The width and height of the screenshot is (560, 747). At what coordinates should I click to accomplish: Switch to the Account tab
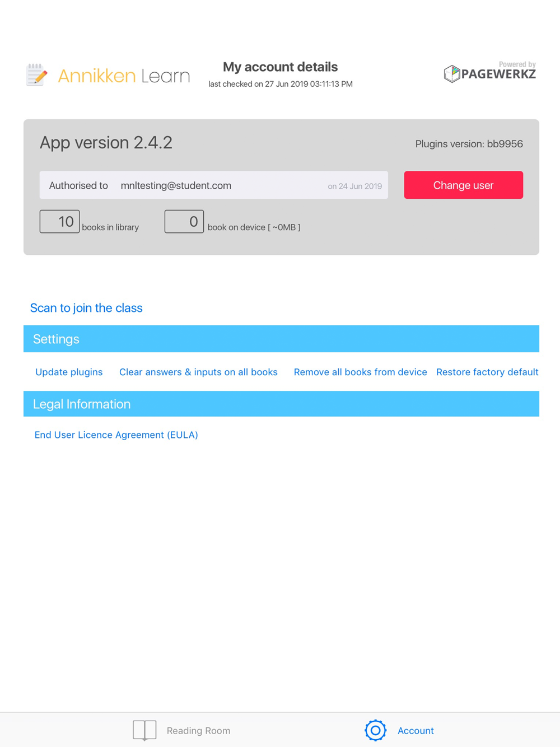[x=399, y=730]
